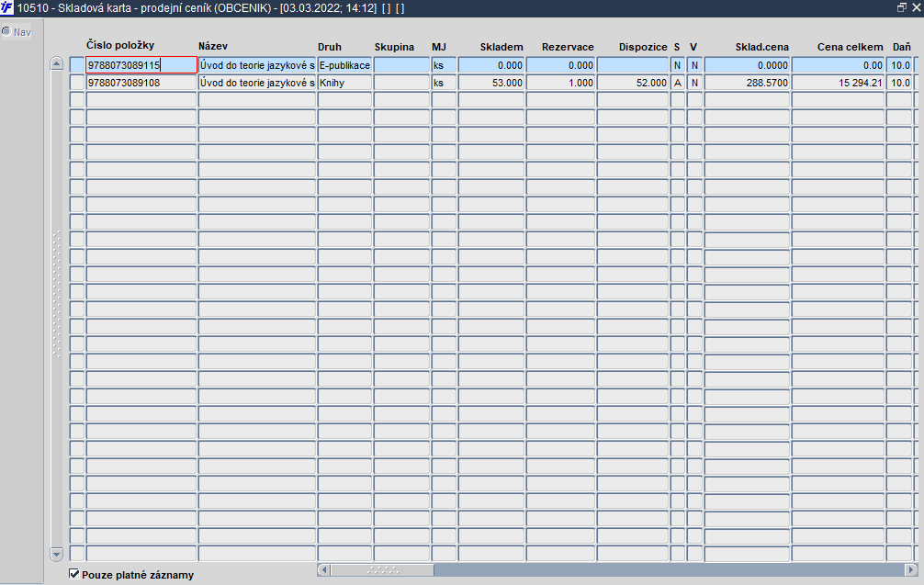Select the Nav radio button
This screenshot has height=585, width=924.
point(6,32)
